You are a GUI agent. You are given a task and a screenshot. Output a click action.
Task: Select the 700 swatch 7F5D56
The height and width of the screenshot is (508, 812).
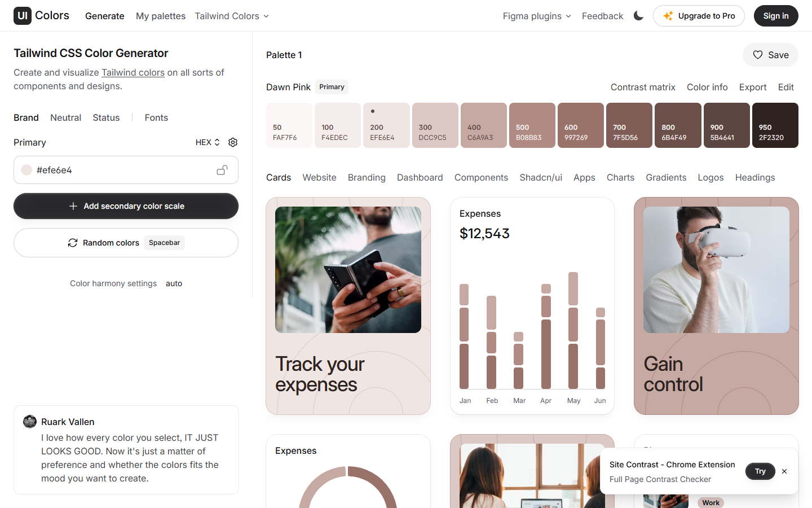(x=629, y=125)
